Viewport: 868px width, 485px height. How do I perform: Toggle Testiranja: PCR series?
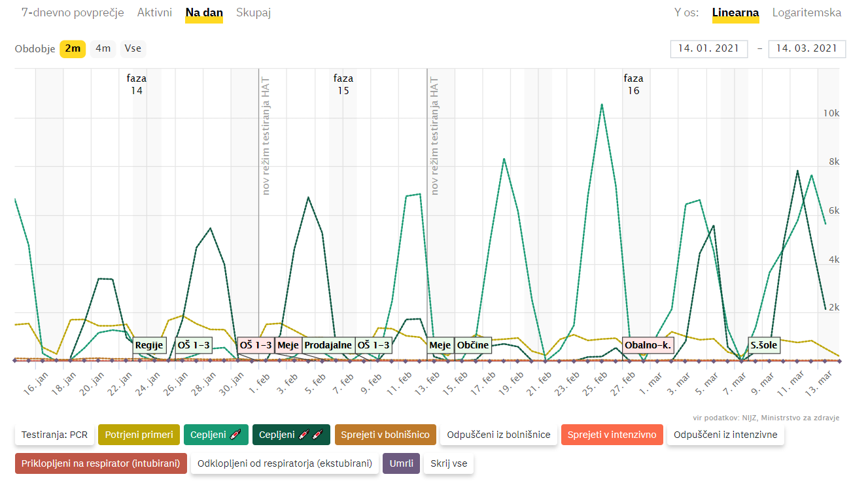pos(54,435)
